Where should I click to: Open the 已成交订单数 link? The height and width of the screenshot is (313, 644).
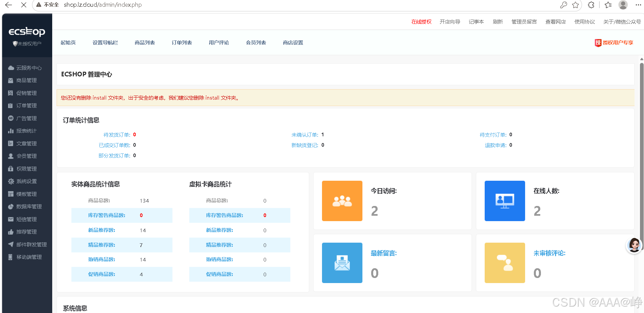(115, 145)
